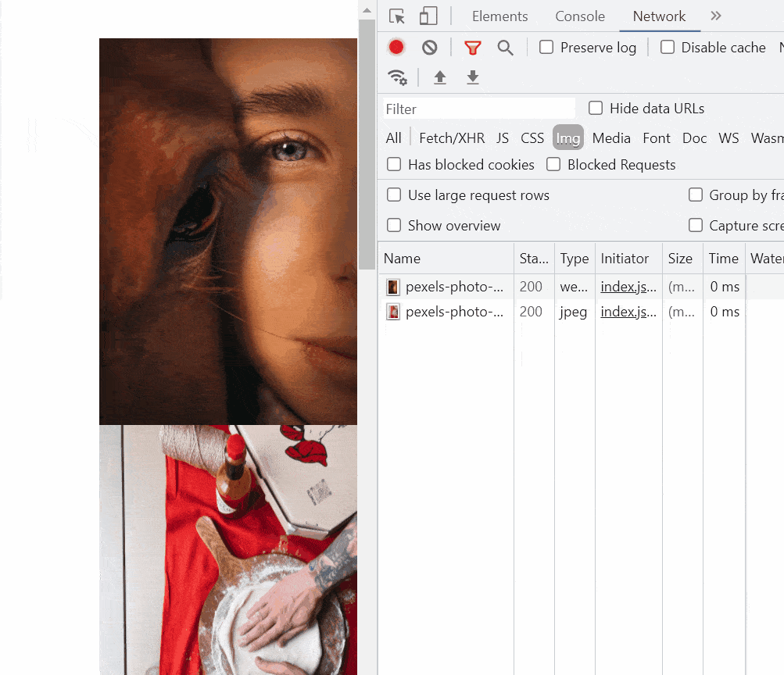Switch to the Elements tab
The height and width of the screenshot is (675, 784).
pyautogui.click(x=500, y=16)
